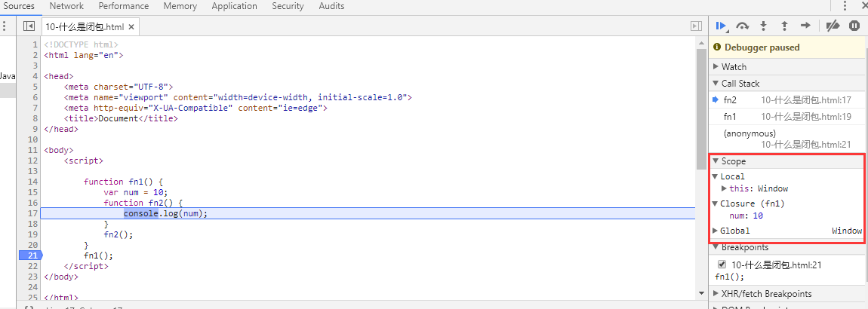Click line number 15 in the gutter
Screen dimensions: 868x309
click(32, 192)
